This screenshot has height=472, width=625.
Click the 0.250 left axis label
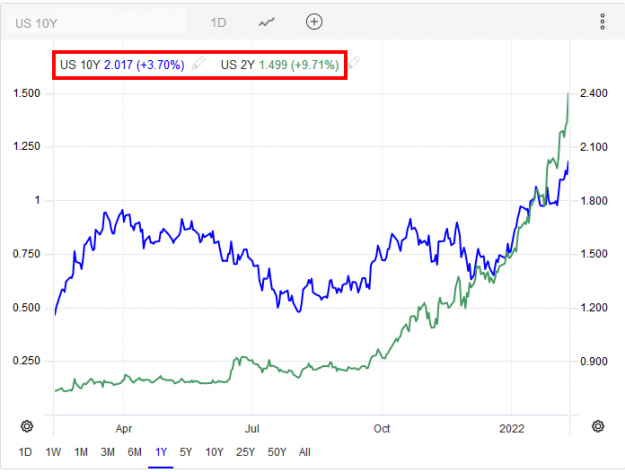tap(27, 361)
